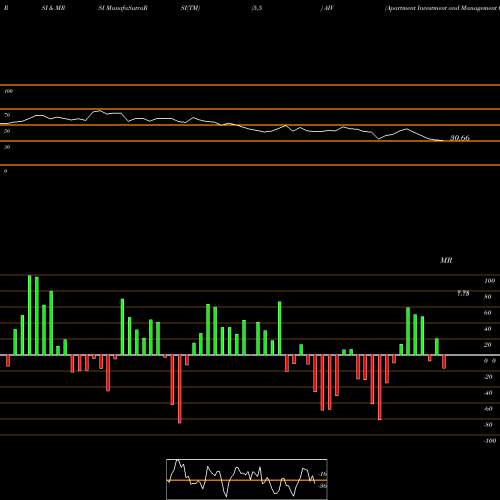Select the RSI axis label 70
This screenshot has height=500, width=500.
click(7, 115)
